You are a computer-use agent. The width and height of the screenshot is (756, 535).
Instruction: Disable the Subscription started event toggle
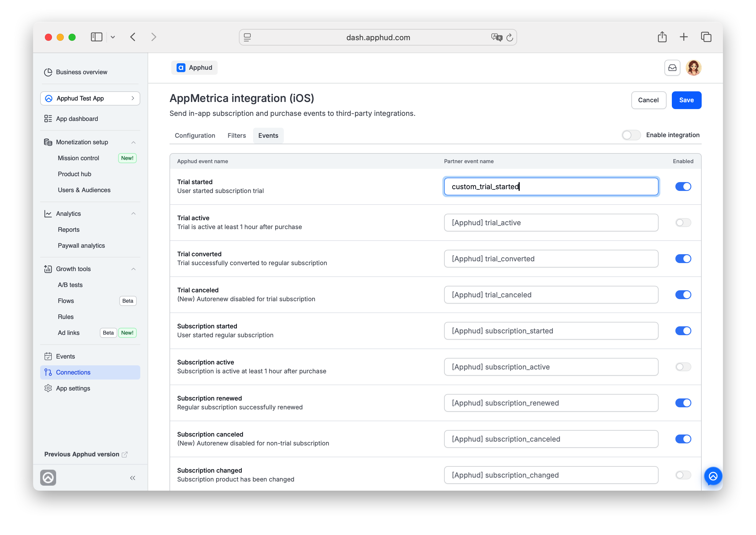tap(683, 331)
